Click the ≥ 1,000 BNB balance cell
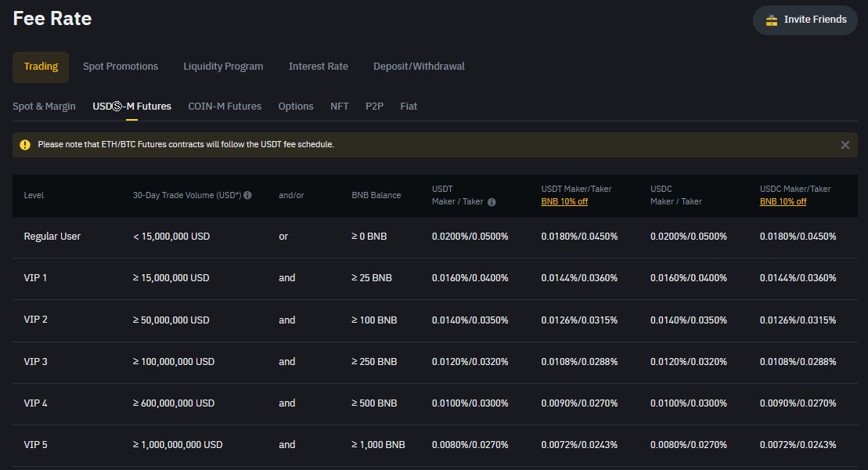Viewport: 868px width, 470px height. pyautogui.click(x=378, y=445)
